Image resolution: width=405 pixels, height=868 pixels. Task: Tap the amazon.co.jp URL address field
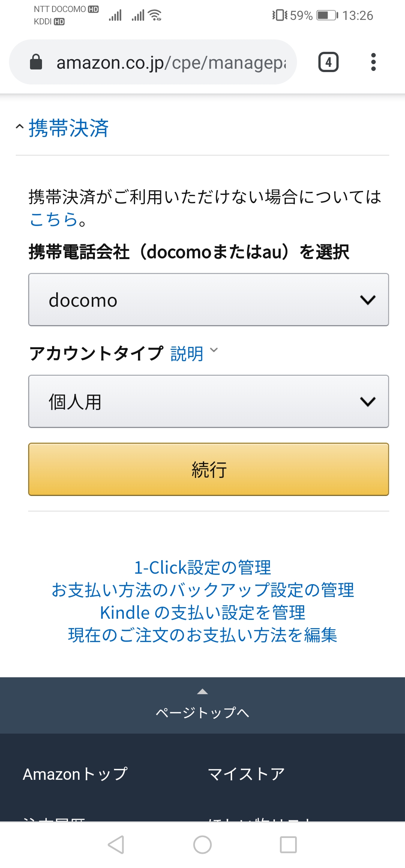tap(171, 62)
